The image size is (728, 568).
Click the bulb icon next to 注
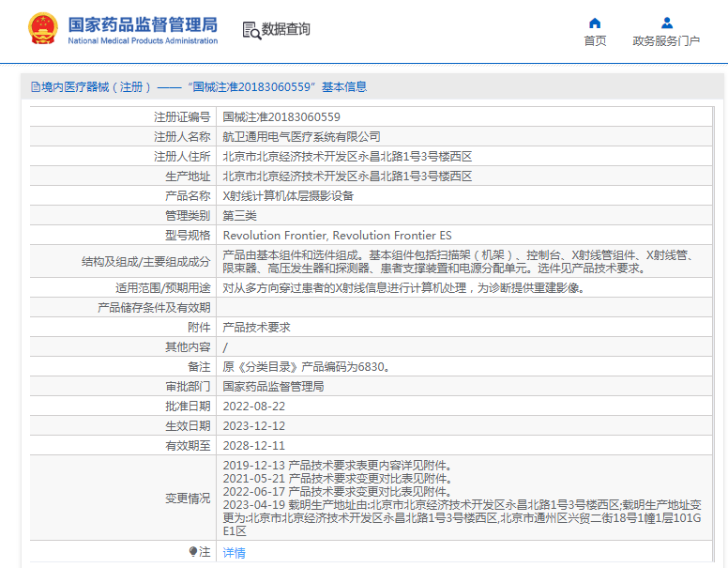[x=193, y=552]
